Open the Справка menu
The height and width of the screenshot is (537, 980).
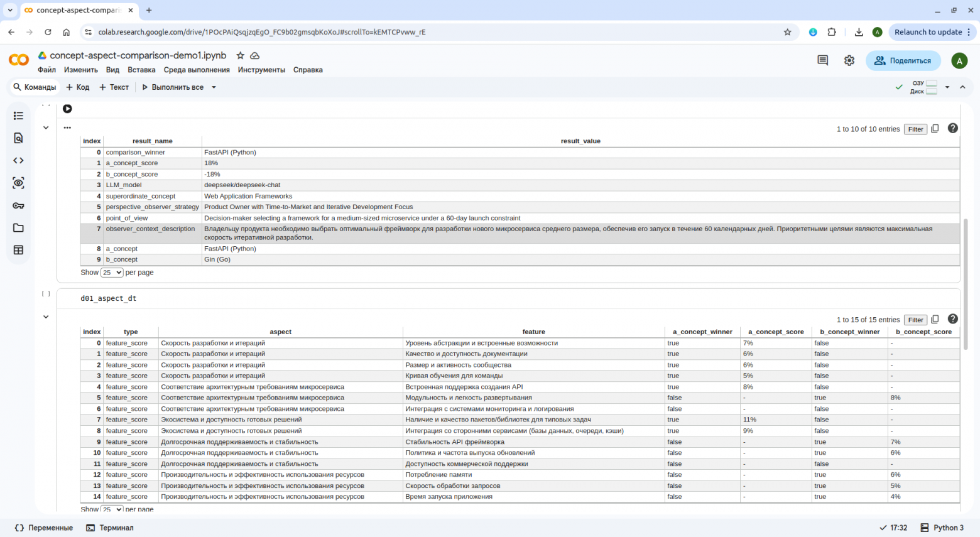(308, 70)
